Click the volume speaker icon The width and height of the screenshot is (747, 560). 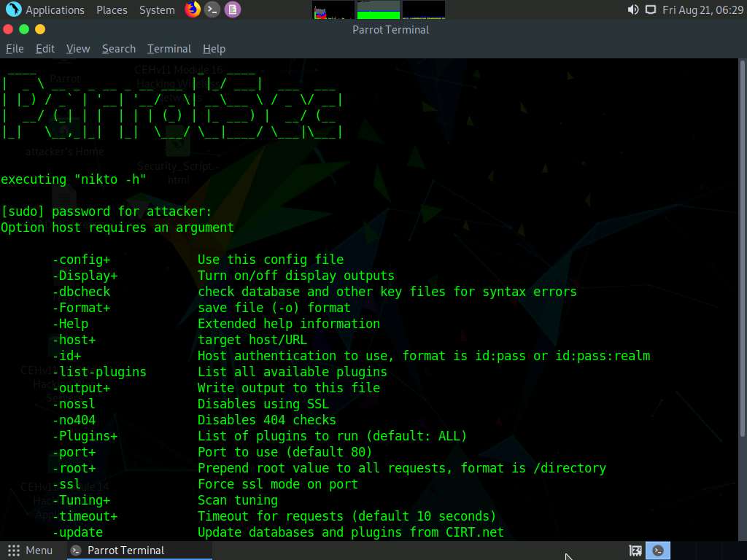pos(633,10)
